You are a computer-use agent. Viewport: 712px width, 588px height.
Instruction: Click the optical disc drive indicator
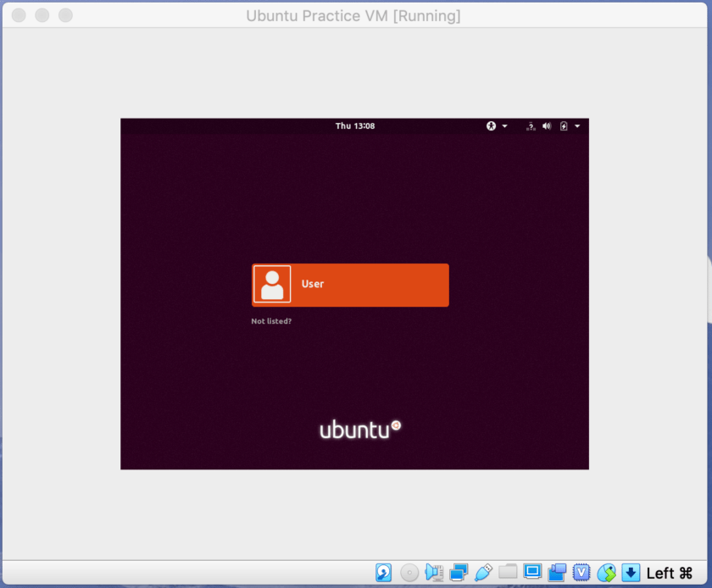tap(409, 573)
